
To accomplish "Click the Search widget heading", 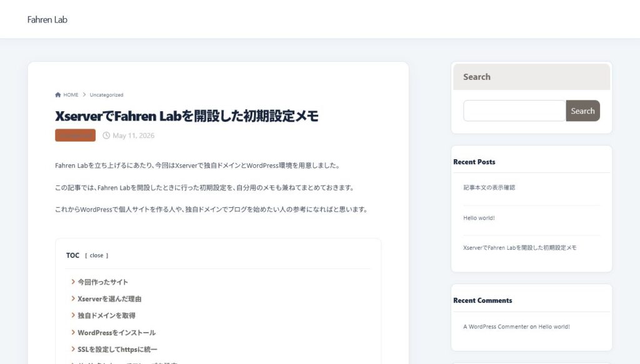I will click(x=477, y=77).
